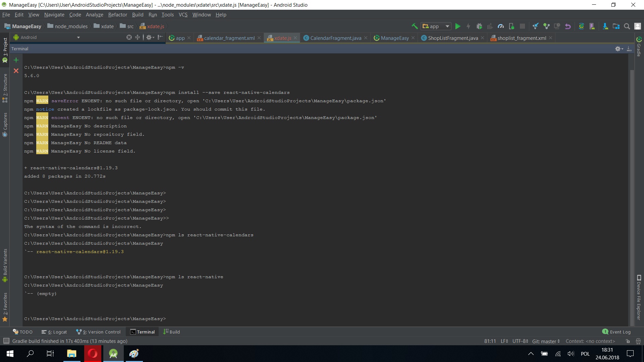Open the SDK Manager
Image resolution: width=644 pixels, height=362 pixels.
click(x=605, y=26)
